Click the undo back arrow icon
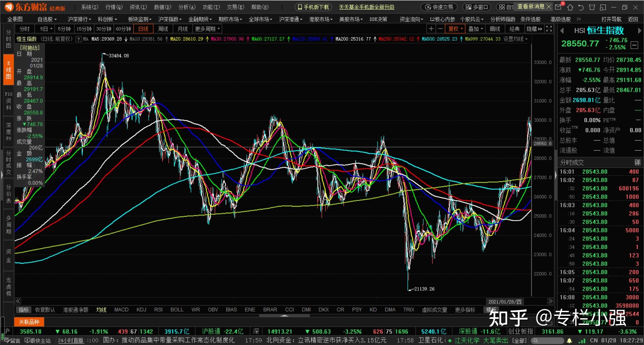The image size is (644, 345). click(581, 7)
